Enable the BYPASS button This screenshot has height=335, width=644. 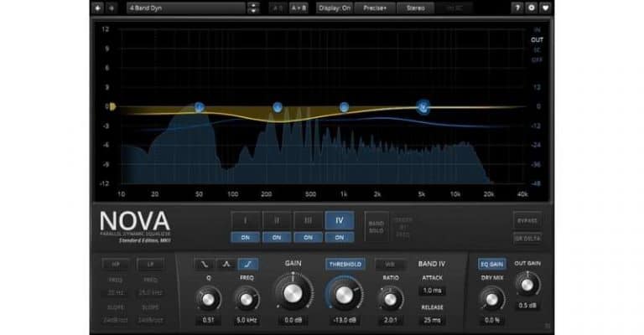click(527, 220)
